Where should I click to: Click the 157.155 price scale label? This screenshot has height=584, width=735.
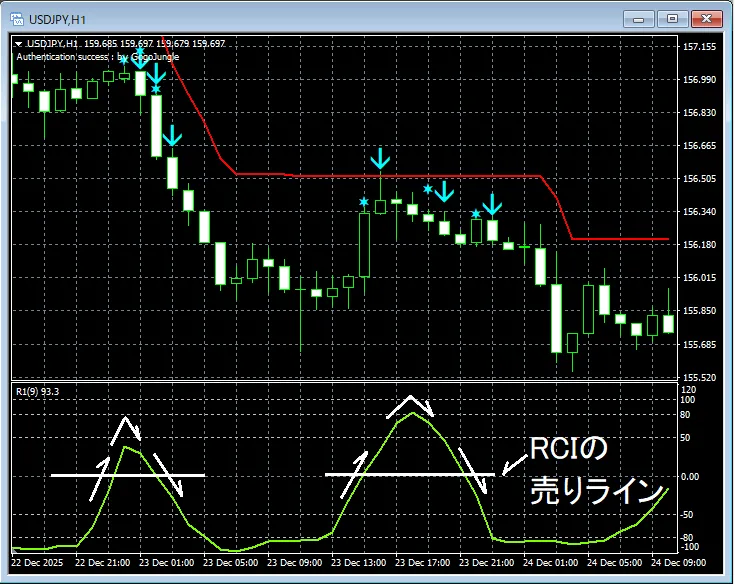[698, 47]
